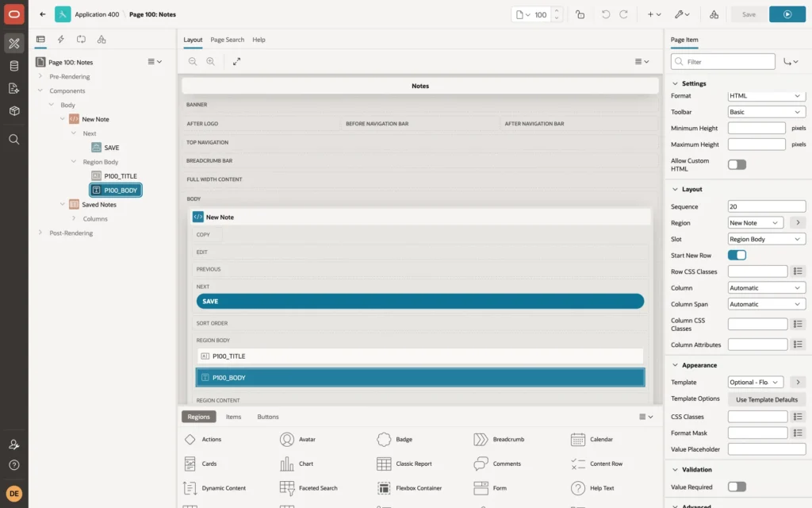Select the Faceted Search region type

tap(308, 488)
